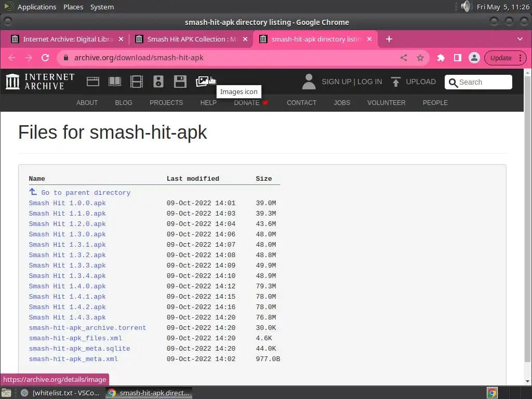Download Smash Hit 1.0.0.apk

point(67,203)
